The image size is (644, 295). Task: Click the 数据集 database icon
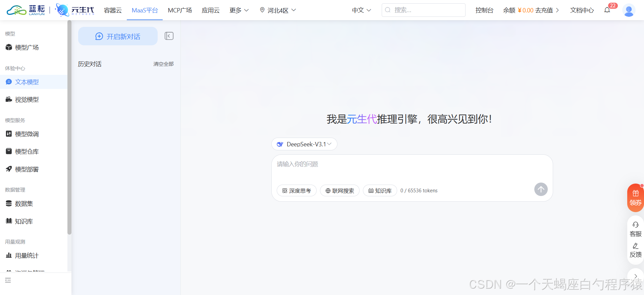(9, 203)
